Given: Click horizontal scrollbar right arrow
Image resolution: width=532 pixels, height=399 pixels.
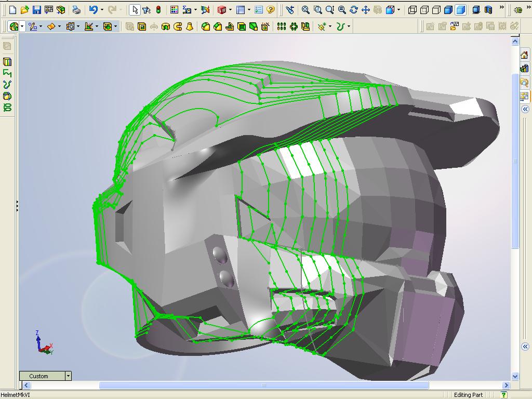Looking at the screenshot, I should click(x=506, y=385).
